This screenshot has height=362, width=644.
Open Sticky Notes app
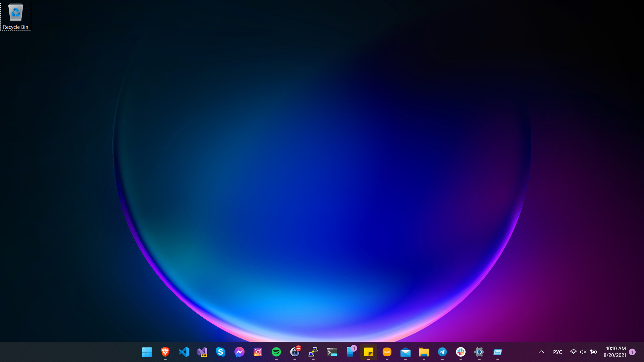pos(368,352)
